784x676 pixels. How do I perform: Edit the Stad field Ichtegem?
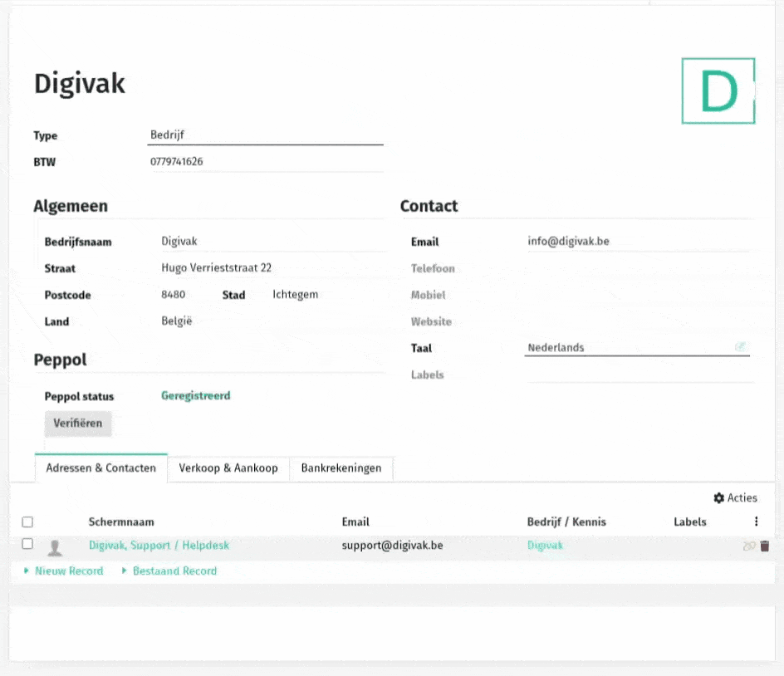pyautogui.click(x=327, y=295)
